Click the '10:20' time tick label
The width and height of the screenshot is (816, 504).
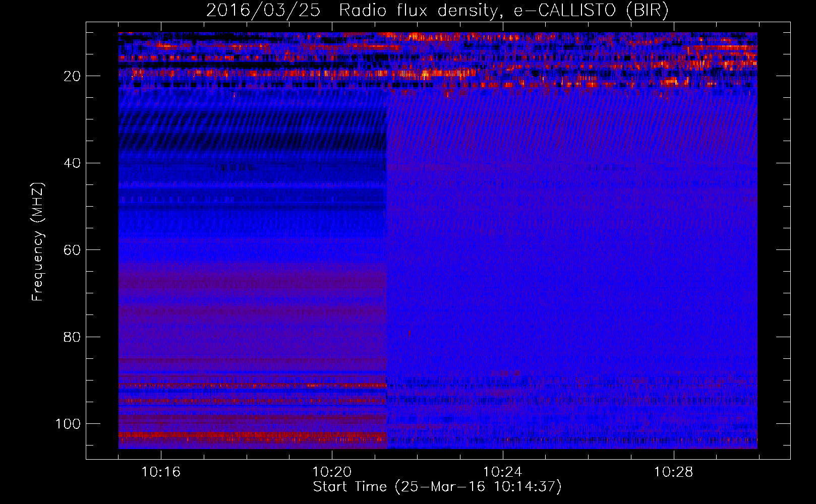click(x=332, y=472)
